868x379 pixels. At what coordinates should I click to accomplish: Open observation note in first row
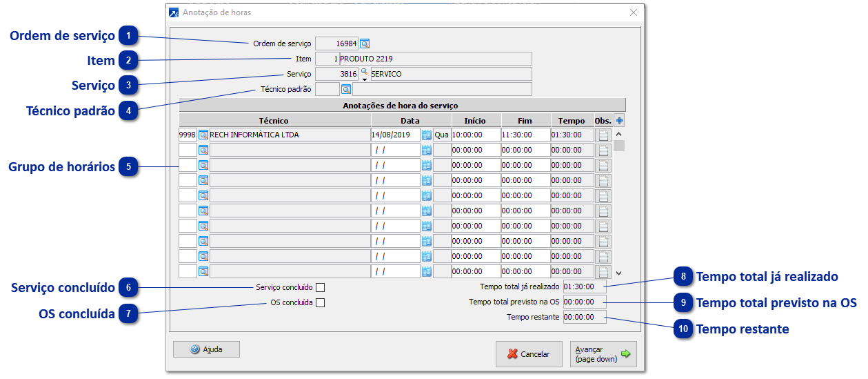click(603, 135)
